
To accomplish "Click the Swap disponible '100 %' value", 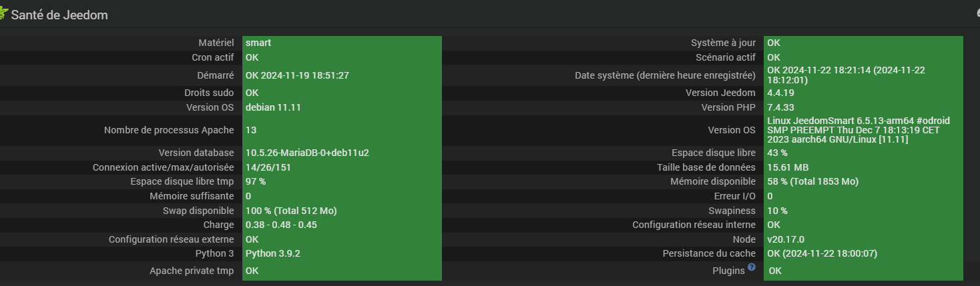I will [291, 211].
